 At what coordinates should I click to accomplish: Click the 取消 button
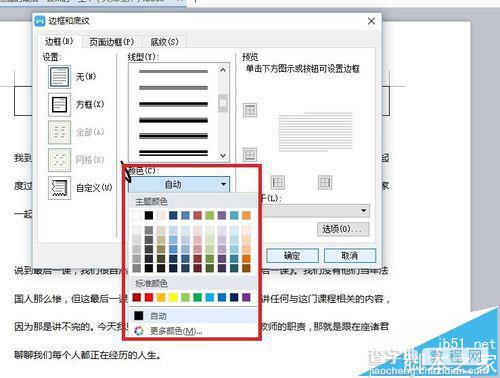(x=350, y=256)
